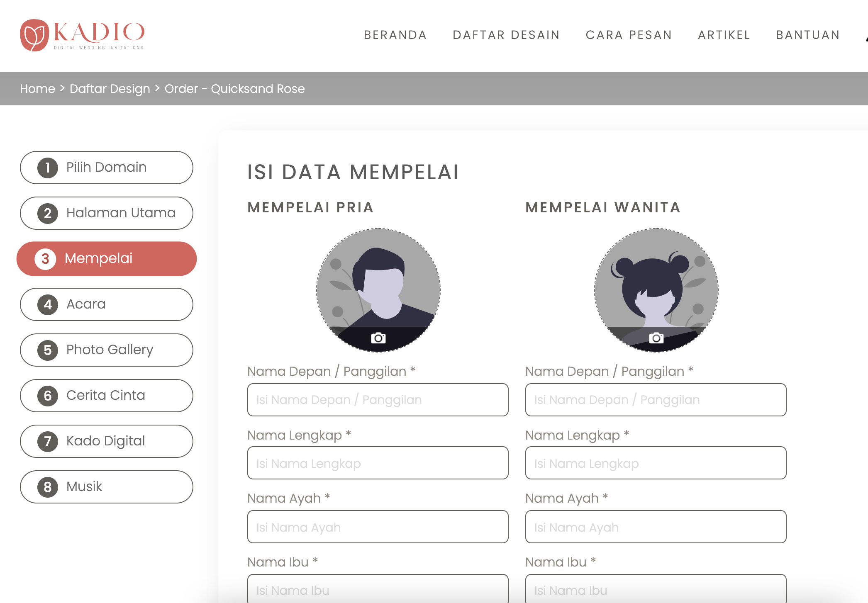Image resolution: width=868 pixels, height=603 pixels.
Task: Open Beranda menu item
Action: pos(395,35)
